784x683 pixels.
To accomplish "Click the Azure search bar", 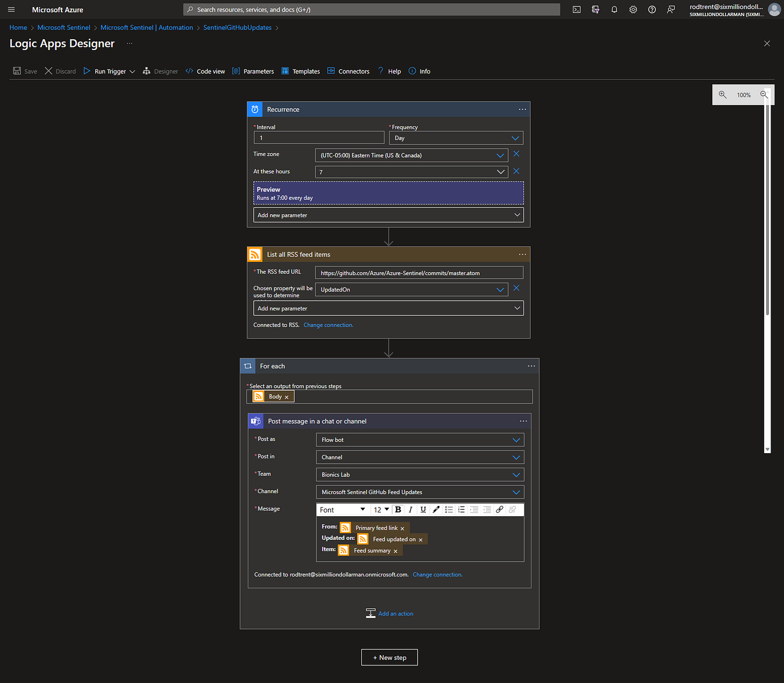I will click(372, 10).
